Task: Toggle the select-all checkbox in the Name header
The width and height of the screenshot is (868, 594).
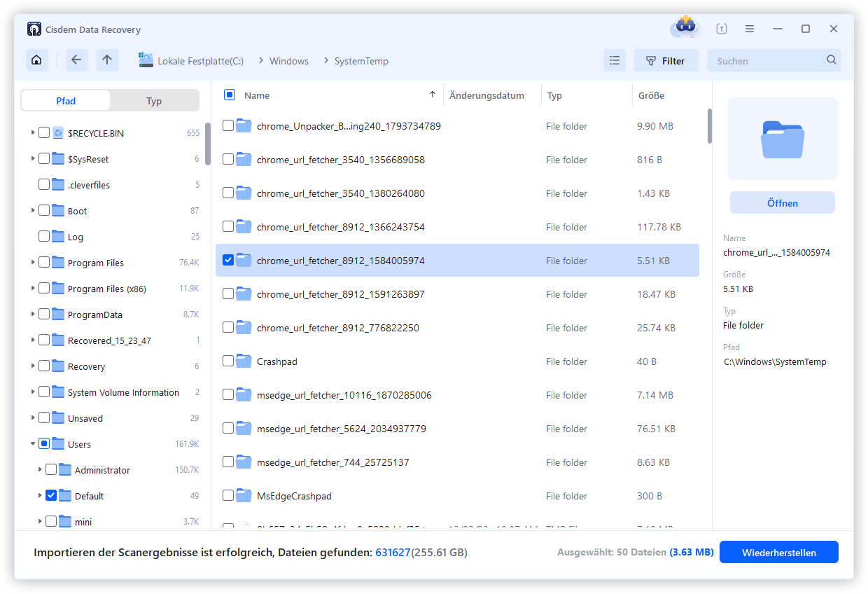Action: 230,95
